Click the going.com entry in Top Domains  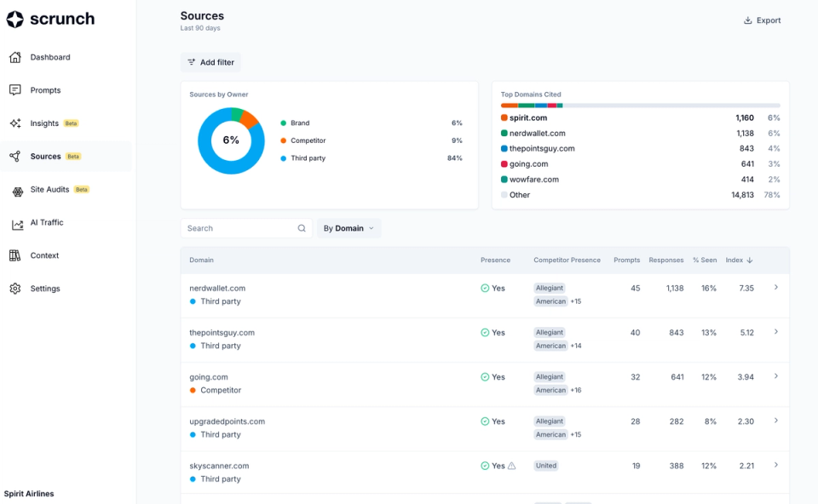[x=528, y=164]
